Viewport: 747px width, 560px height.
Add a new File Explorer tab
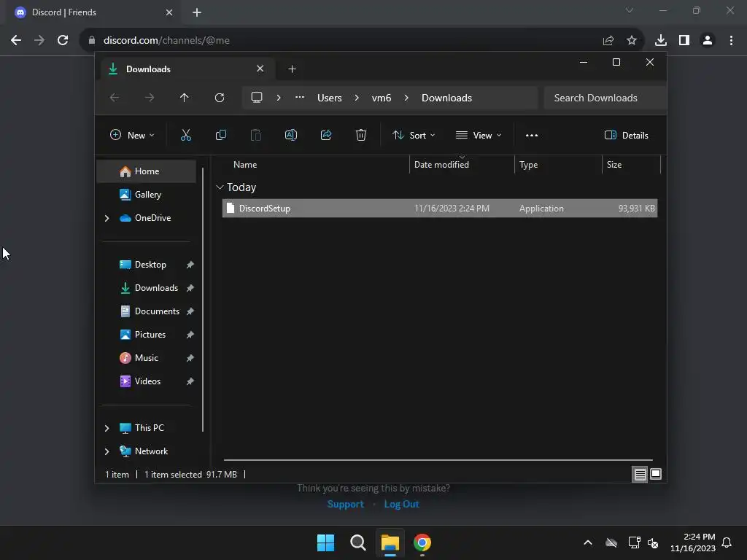point(292,69)
